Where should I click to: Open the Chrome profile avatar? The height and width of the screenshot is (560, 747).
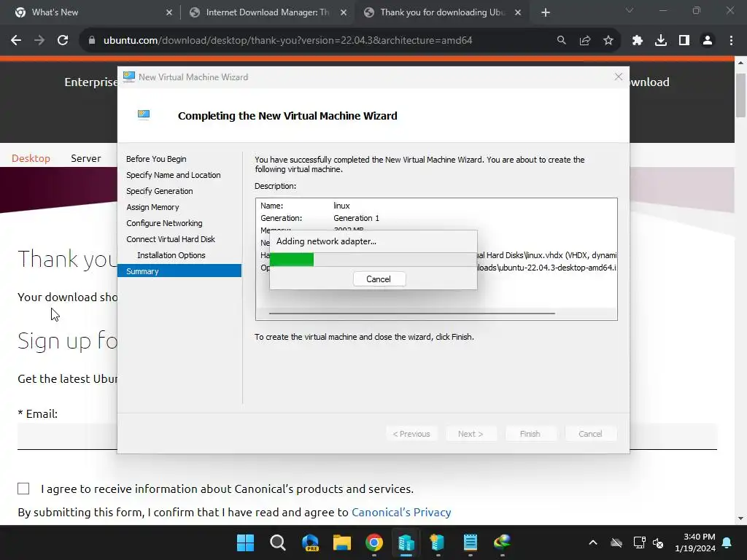click(x=708, y=41)
